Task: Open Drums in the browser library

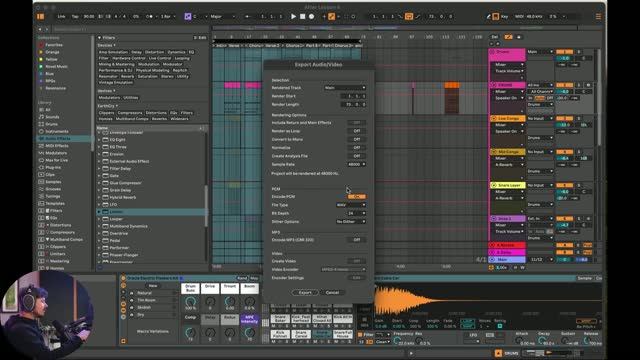Action: pos(51,124)
